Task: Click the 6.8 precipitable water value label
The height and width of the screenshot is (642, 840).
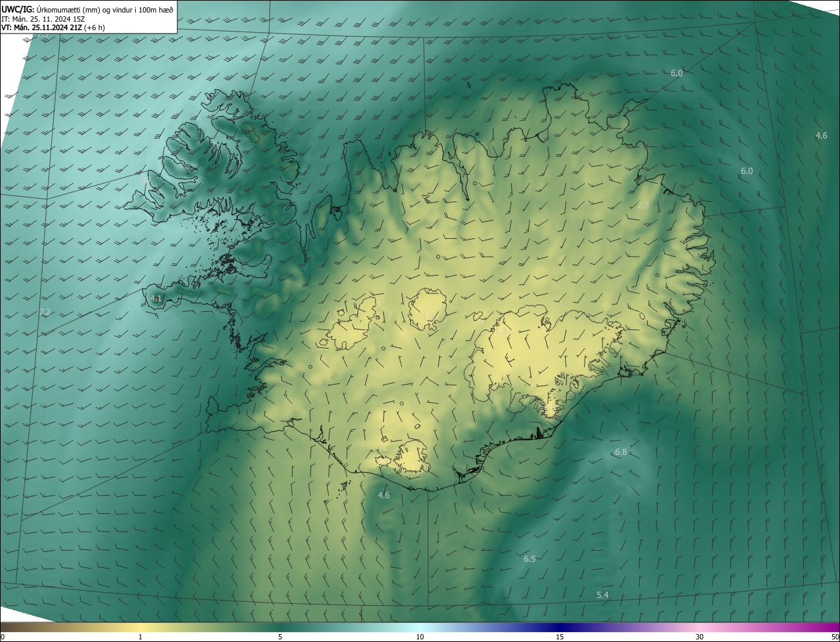Action: pos(621,452)
